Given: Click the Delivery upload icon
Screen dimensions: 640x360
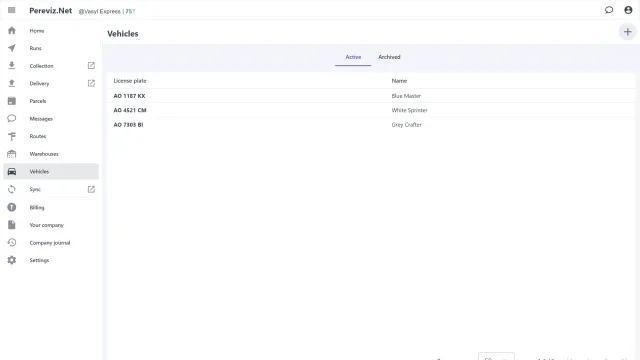Looking at the screenshot, I should 12,83.
